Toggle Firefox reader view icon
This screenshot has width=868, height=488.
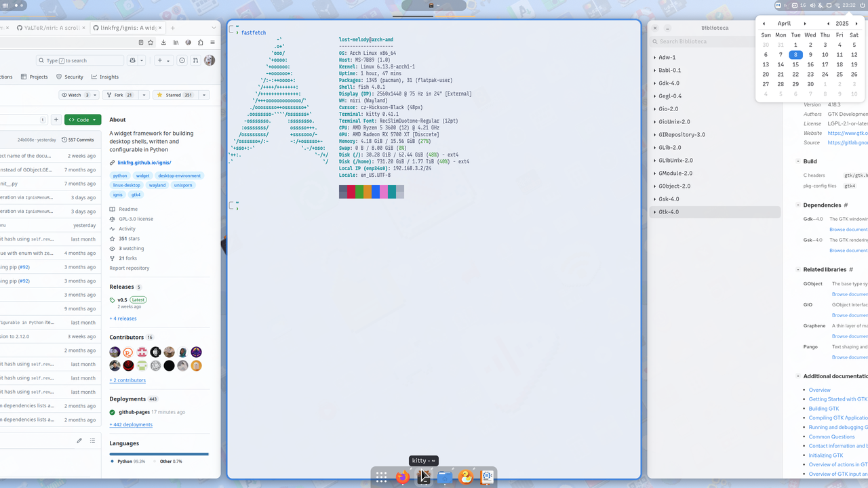(x=140, y=42)
